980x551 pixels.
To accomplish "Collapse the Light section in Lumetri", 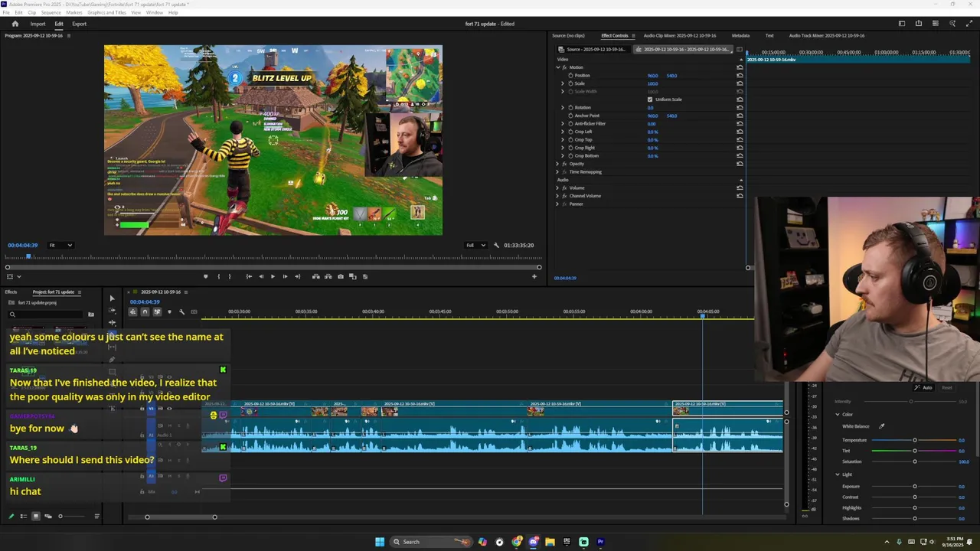I will (838, 474).
